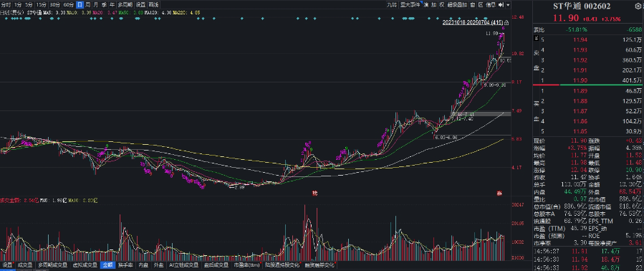Switch to the 周 weekly period tab
Screen dimensions: 644x271
87,5
